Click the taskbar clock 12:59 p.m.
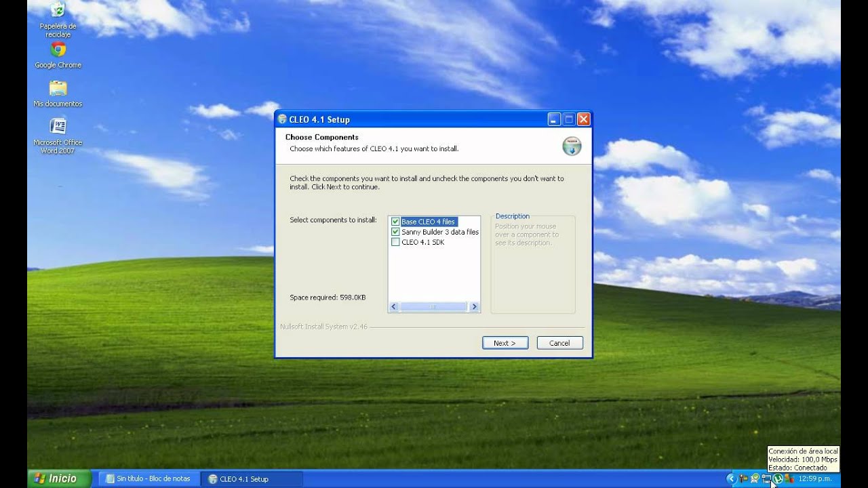This screenshot has height=488, width=868. [x=814, y=479]
